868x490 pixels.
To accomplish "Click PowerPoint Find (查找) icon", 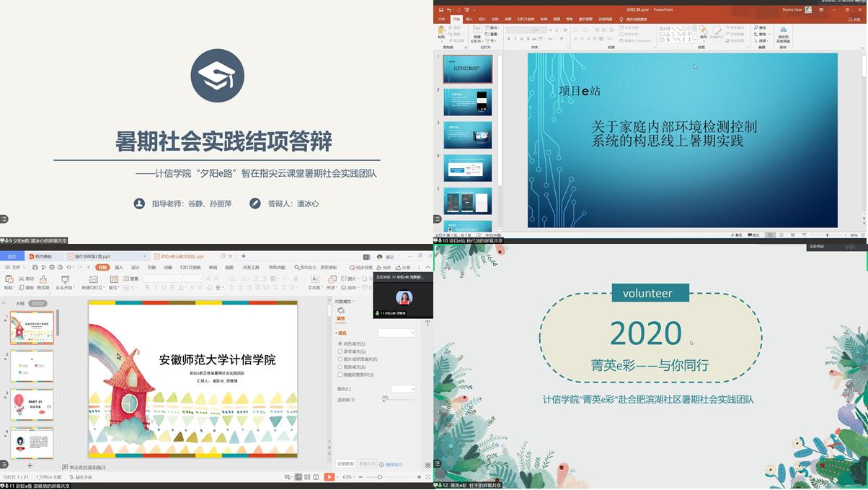I will [756, 27].
